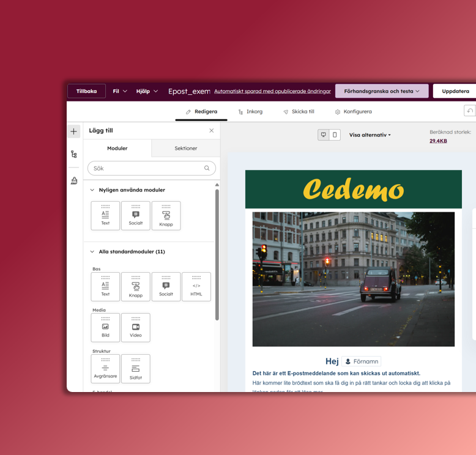Open the 29,4KB size link

[438, 141]
